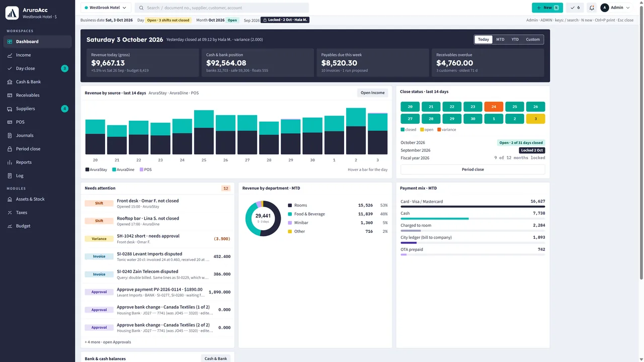Open the Cash & Bank sidebar item

click(37, 82)
